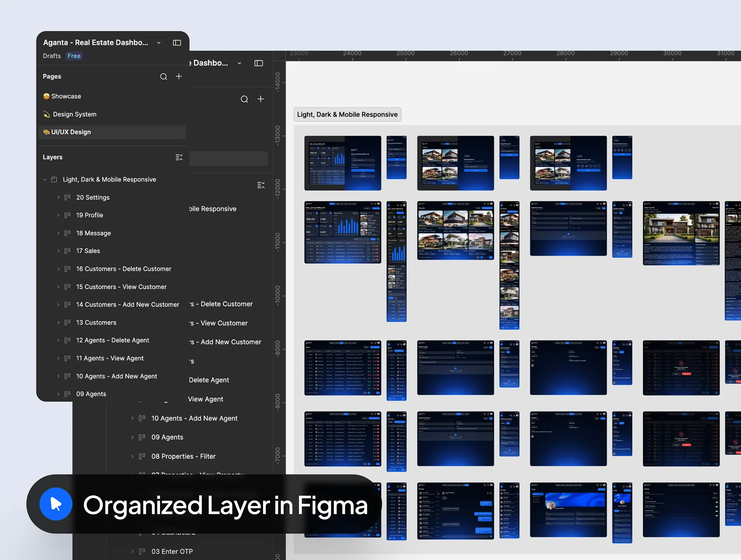Collapse all layers icon beside Layers heading
Viewport: 741px width, 560px height.
(x=179, y=157)
